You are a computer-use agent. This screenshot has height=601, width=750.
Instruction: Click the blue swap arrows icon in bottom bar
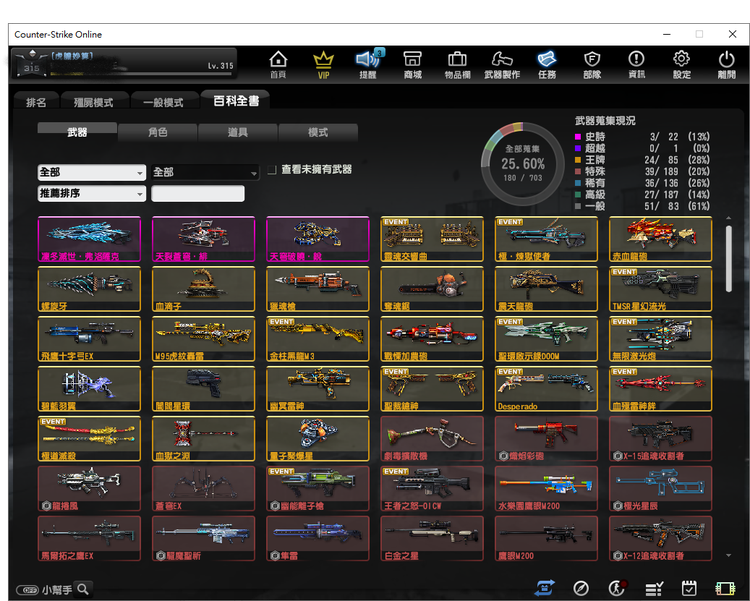pyautogui.click(x=545, y=588)
